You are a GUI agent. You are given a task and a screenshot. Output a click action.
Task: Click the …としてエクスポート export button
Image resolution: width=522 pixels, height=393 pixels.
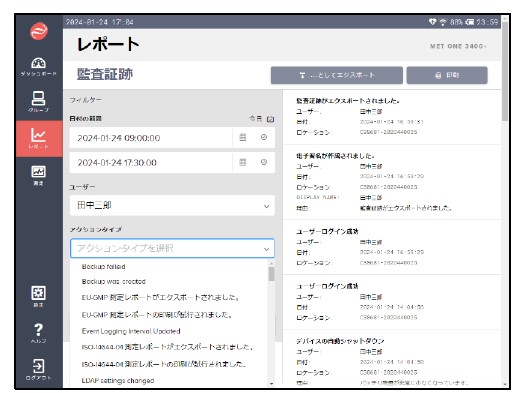click(x=337, y=75)
